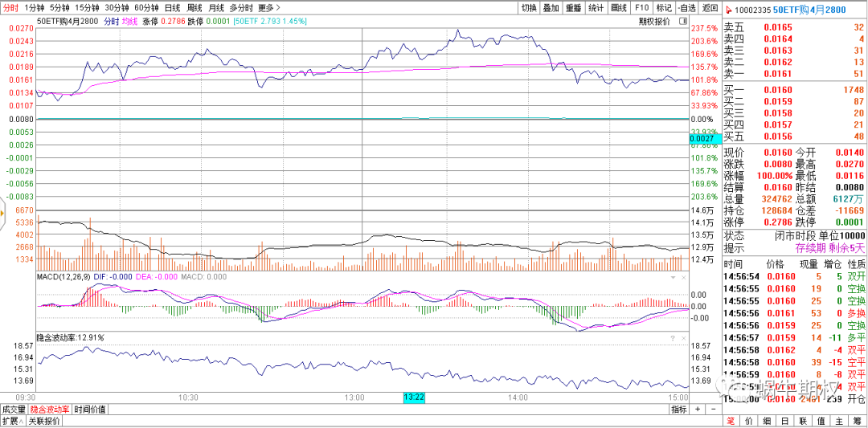This screenshot has width=868, height=428.
Task: Toggle the 期权报价 side panel icon
Action: point(682,21)
